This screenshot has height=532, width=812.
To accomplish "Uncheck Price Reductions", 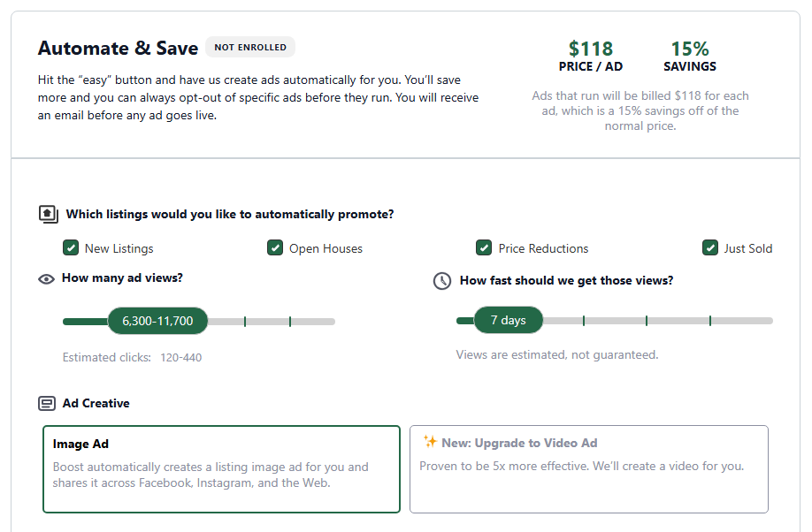I will (484, 247).
